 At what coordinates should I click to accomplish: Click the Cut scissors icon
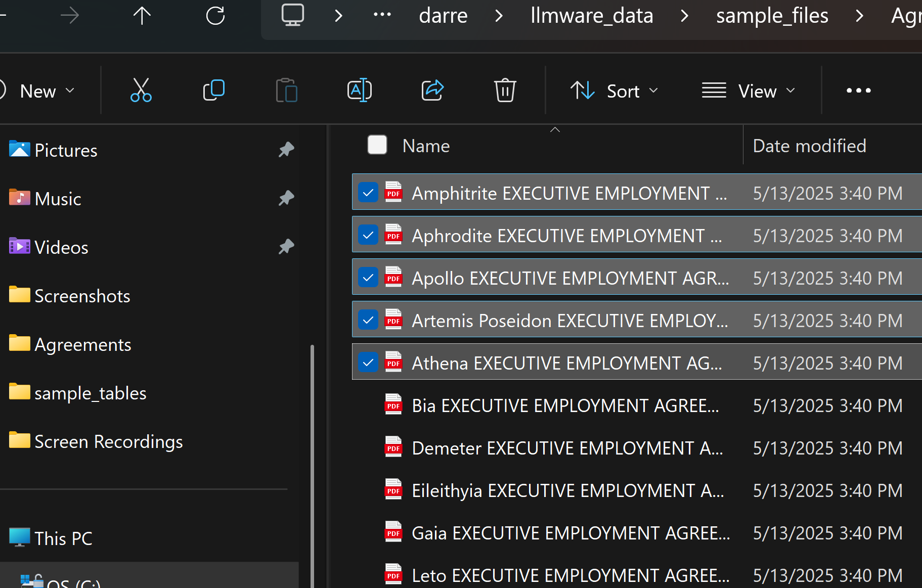(x=141, y=91)
